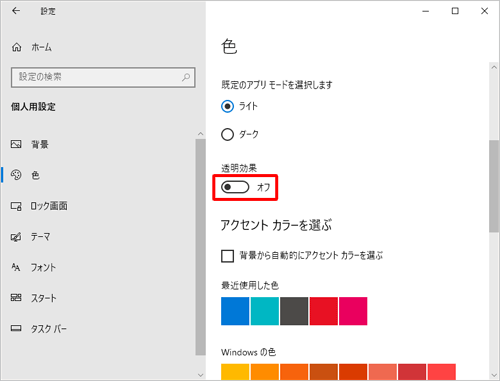The image size is (500, 381).
Task: Click the 背景 picture icon
Action: [x=16, y=144]
